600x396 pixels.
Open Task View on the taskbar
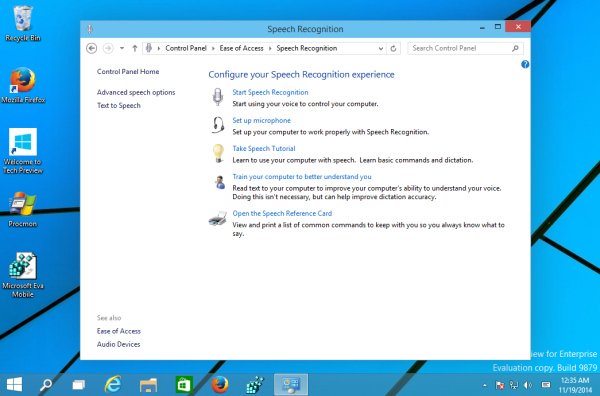pyautogui.click(x=79, y=385)
